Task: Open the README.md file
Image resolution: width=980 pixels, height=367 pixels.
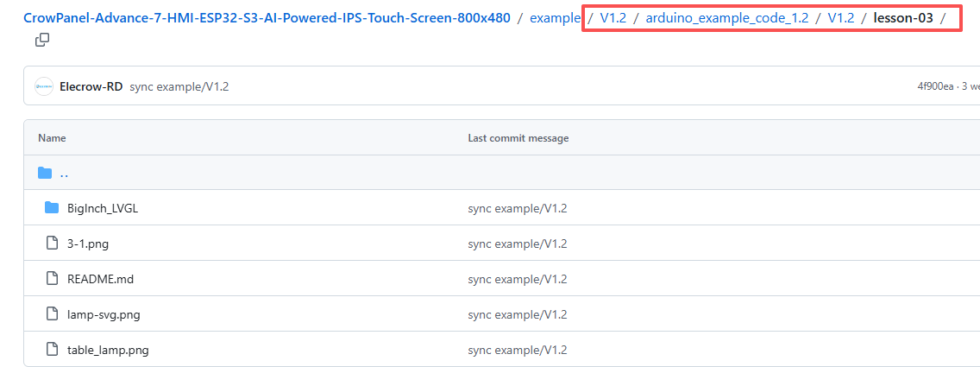Action: [100, 279]
